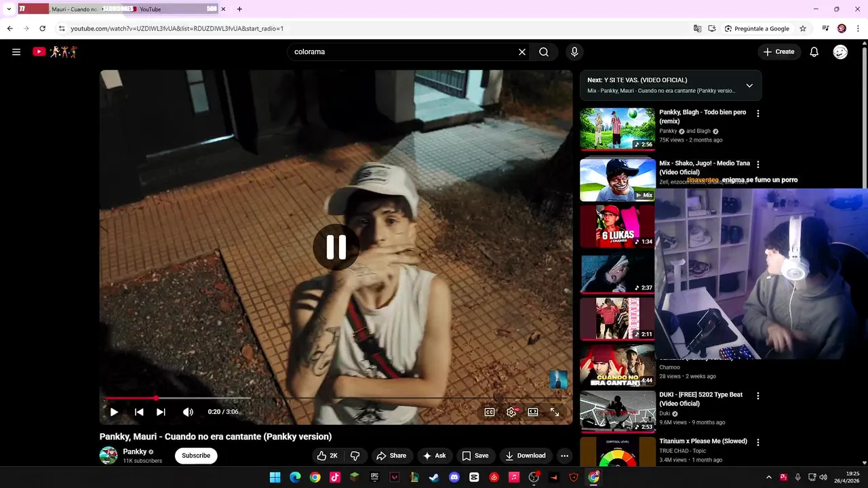Play the DUKI 5202 Type Beat thumbnail
This screenshot has height=488, width=868.
(x=617, y=411)
